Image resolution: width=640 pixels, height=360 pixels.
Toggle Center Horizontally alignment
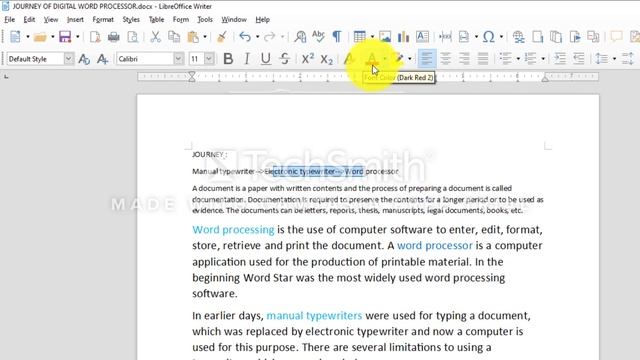click(x=446, y=59)
